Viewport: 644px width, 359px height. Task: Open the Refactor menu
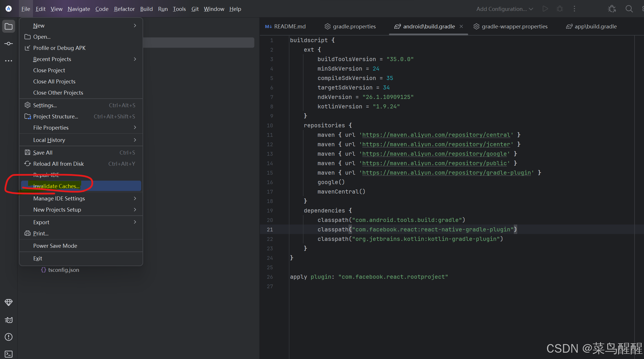click(124, 9)
